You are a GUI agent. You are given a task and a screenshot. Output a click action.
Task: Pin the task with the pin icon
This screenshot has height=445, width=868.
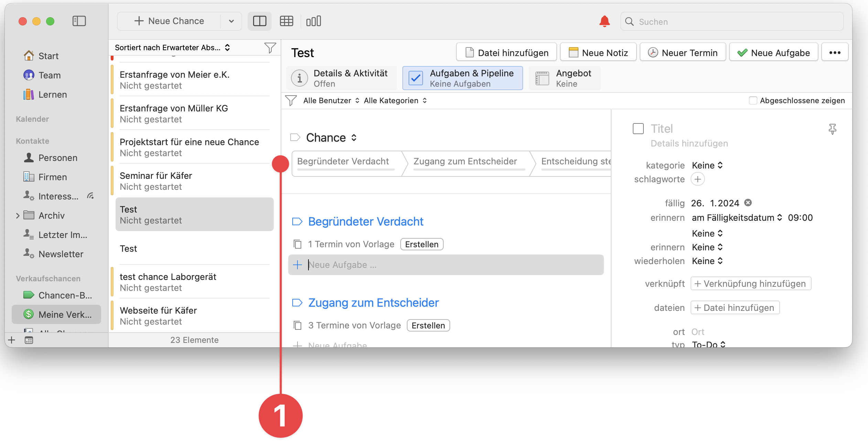point(832,129)
